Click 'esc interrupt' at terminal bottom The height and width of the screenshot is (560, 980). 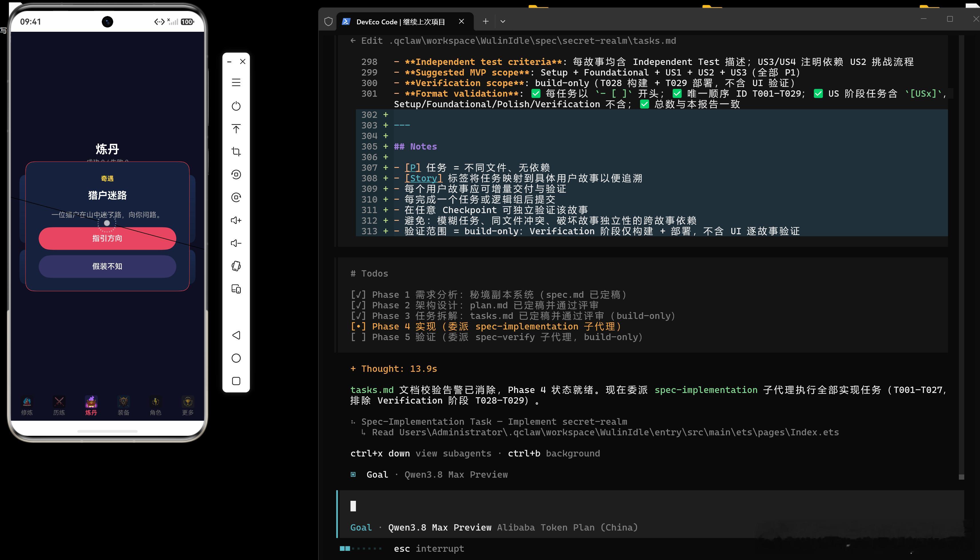tap(429, 549)
